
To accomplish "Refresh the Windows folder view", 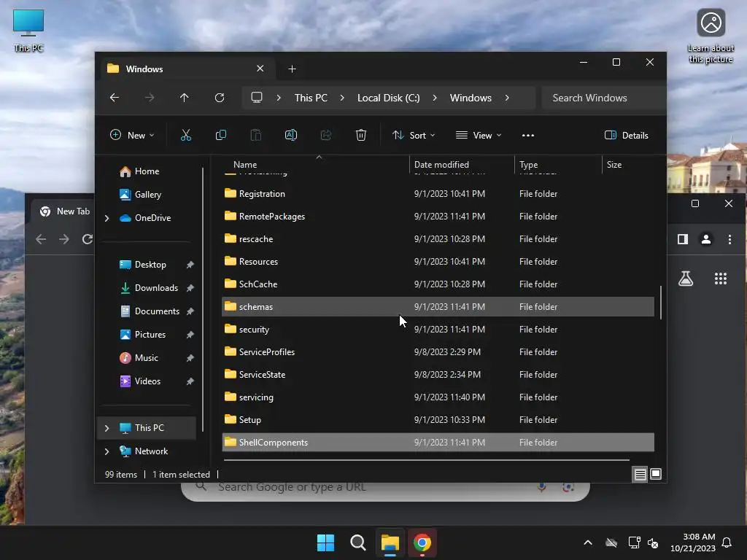I will tap(220, 98).
